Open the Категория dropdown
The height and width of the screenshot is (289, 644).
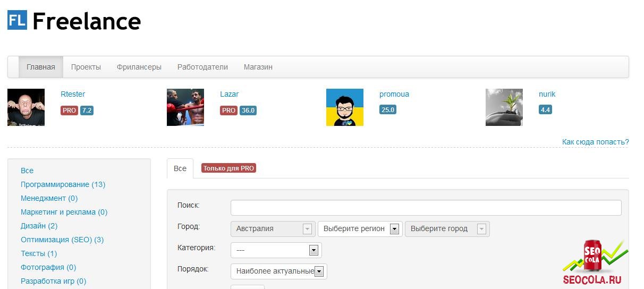click(276, 250)
